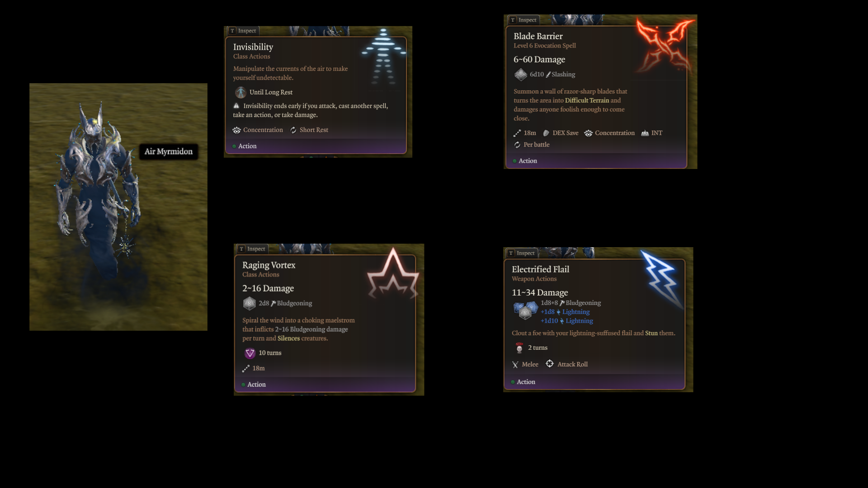Image resolution: width=868 pixels, height=488 pixels.
Task: Click the Air Myrmidon creature image
Action: click(97, 194)
